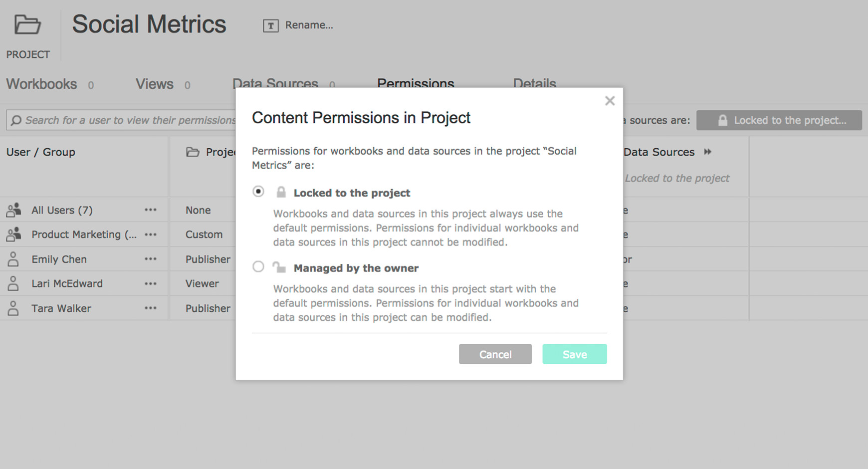The image size is (868, 469).
Task: Click the Product Marketing group icon
Action: click(13, 234)
